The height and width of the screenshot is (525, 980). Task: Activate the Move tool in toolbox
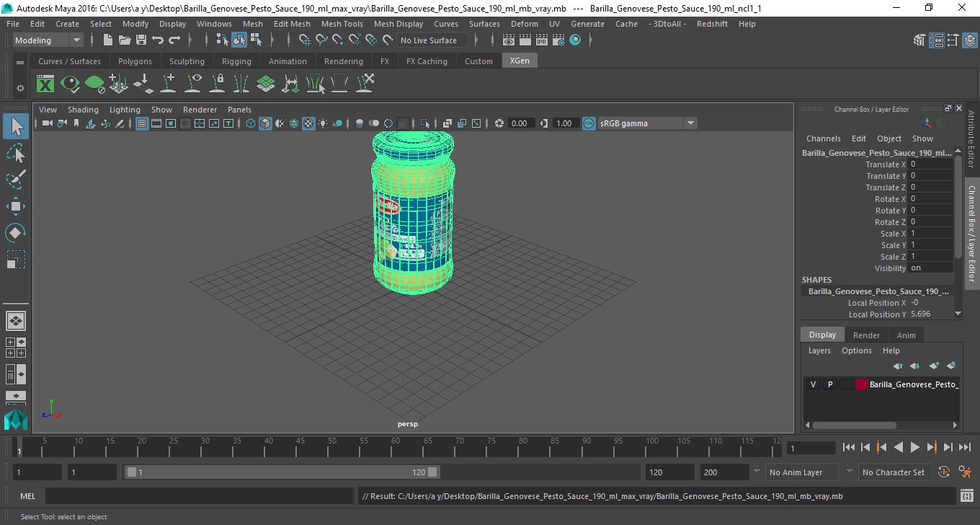pos(16,206)
